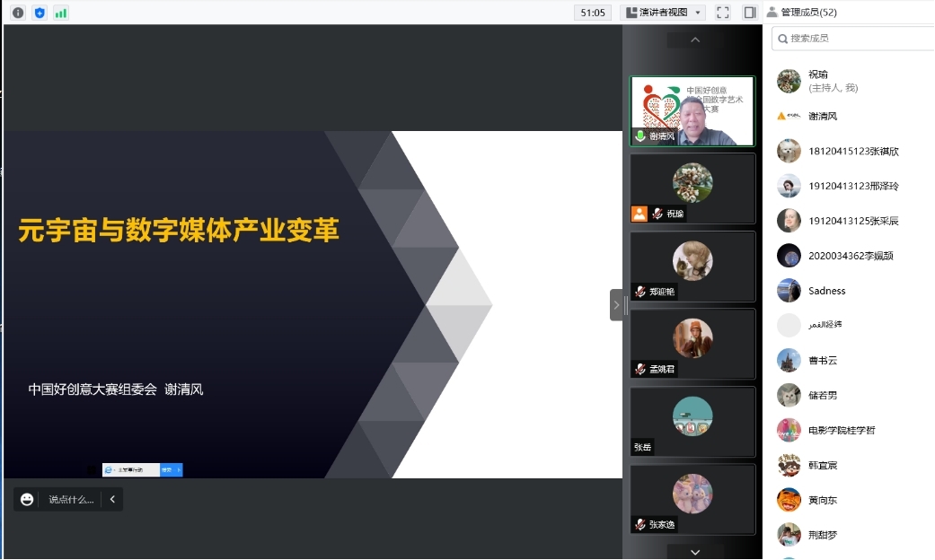935x560 pixels.
Task: Select member 曹书云 in the list
Action: (x=822, y=361)
